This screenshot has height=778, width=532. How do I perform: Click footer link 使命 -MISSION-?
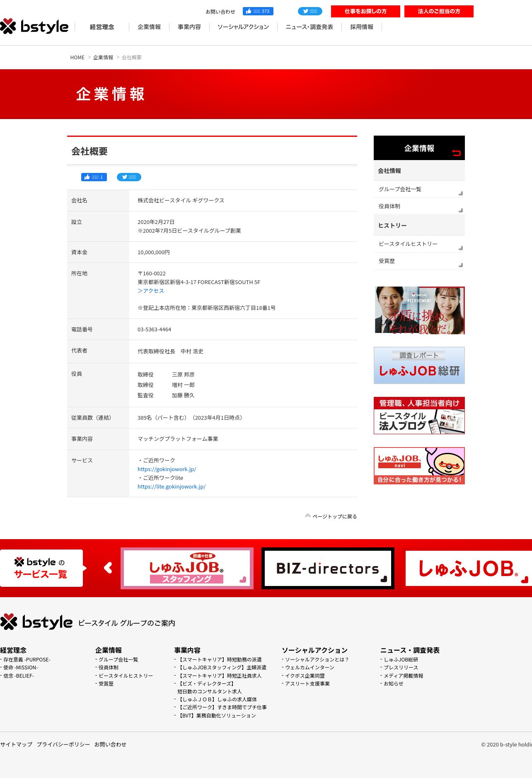(x=21, y=667)
